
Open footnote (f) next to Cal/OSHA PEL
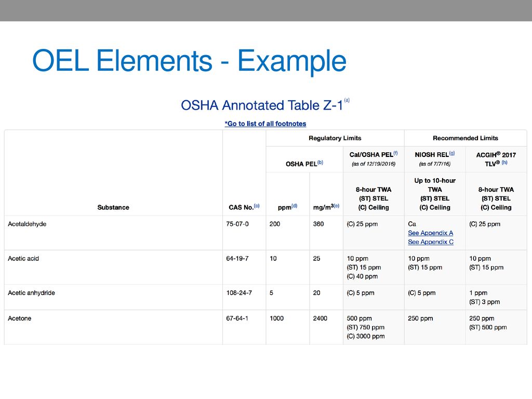pos(395,153)
